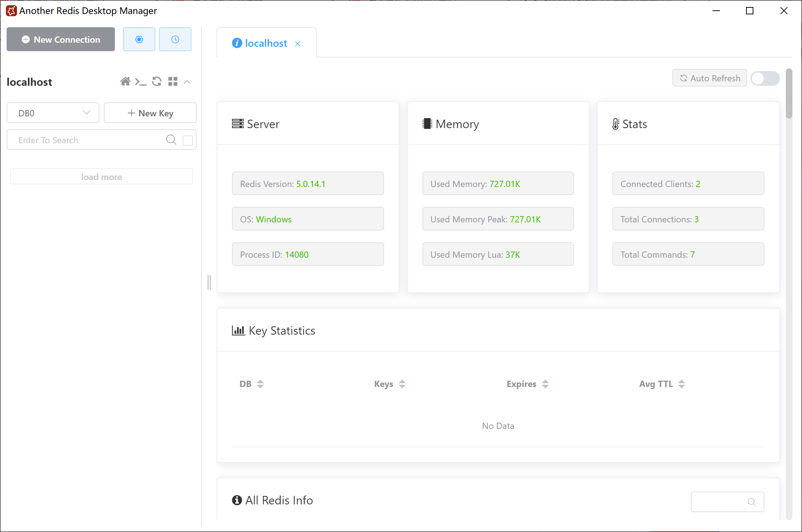The image size is (802, 532).
Task: Open the DB0 database dropdown
Action: pyautogui.click(x=53, y=113)
